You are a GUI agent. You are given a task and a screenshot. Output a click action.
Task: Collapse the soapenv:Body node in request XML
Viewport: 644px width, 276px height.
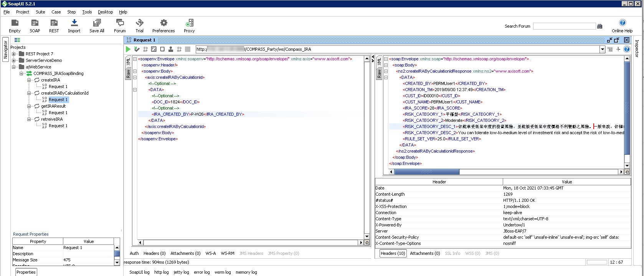pos(135,71)
